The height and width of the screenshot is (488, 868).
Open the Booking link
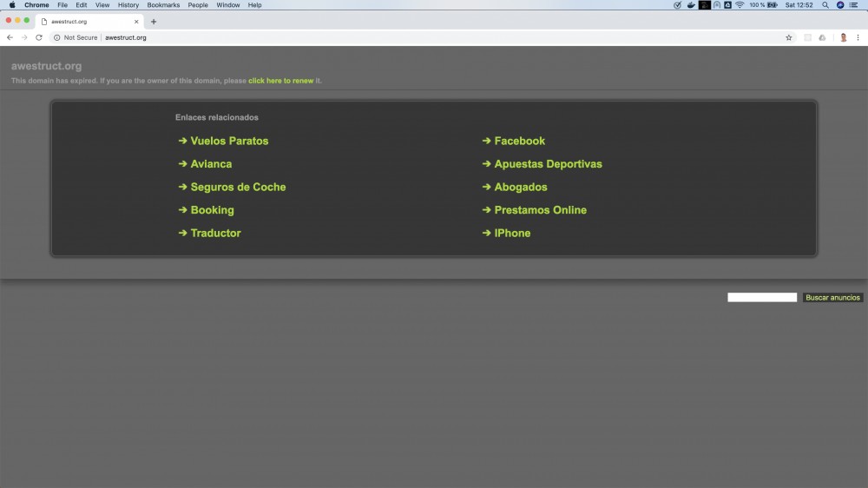[212, 210]
